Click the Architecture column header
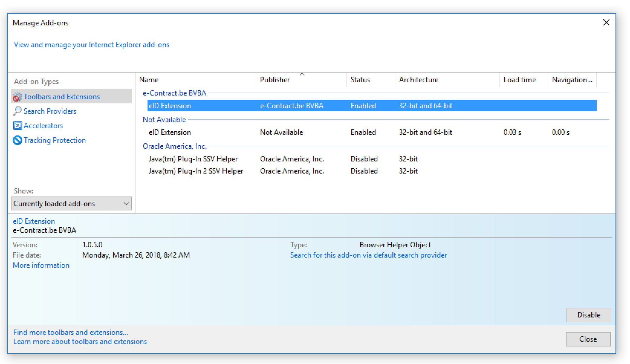The height and width of the screenshot is (364, 630). point(447,80)
